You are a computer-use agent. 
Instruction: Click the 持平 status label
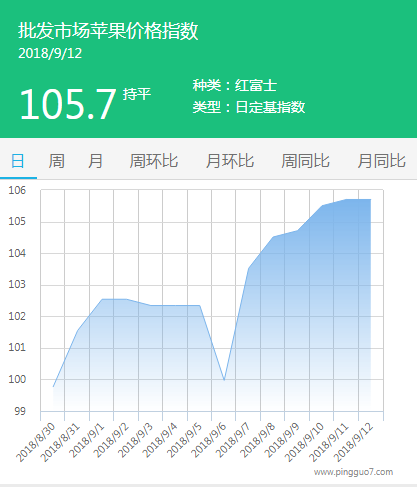point(137,94)
